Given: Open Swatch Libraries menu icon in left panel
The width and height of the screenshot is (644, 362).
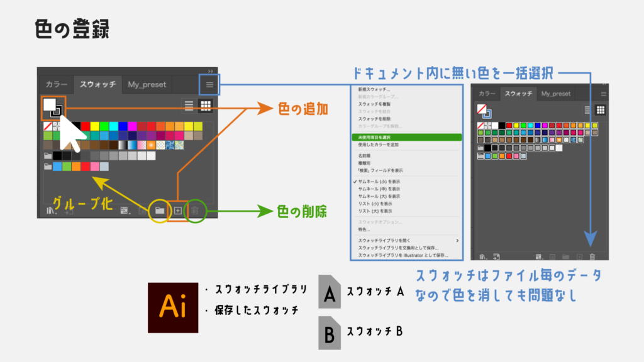Looking at the screenshot, I should click(x=49, y=211).
